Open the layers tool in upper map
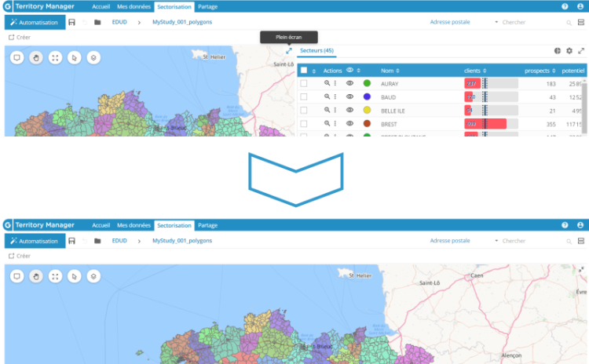 pyautogui.click(x=93, y=57)
